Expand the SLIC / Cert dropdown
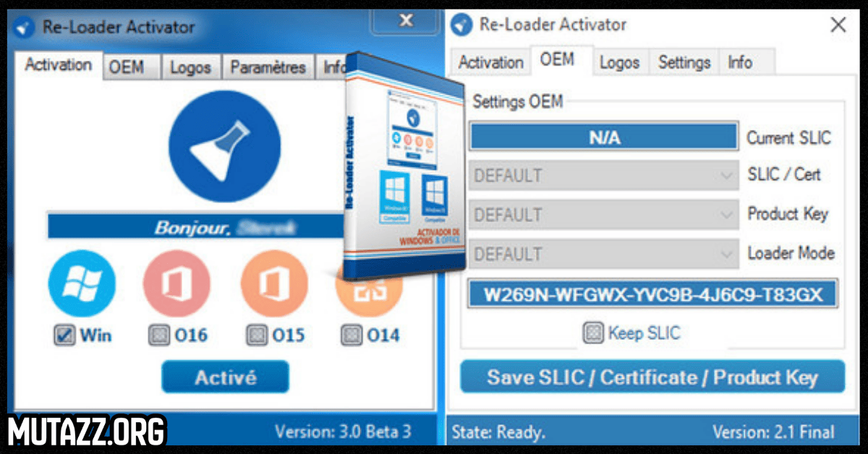Screen dimensions: 868x454 [604, 175]
